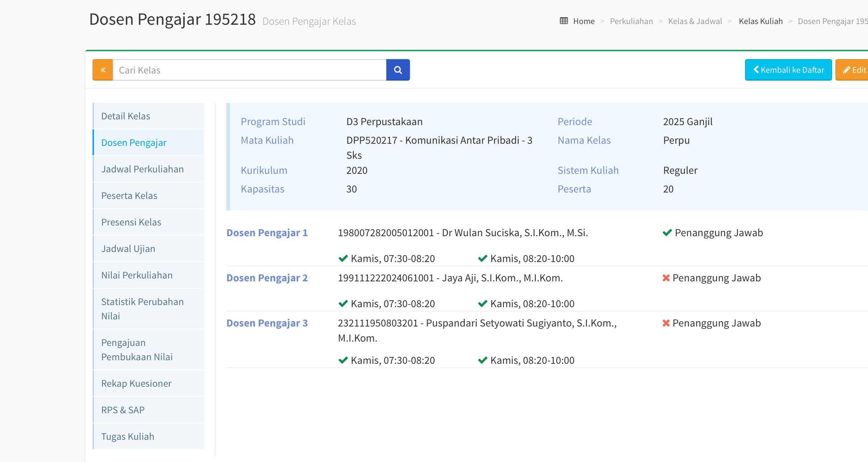Open the Jadwal Perkuliahan sidebar tab
The image size is (868, 462).
pos(142,169)
